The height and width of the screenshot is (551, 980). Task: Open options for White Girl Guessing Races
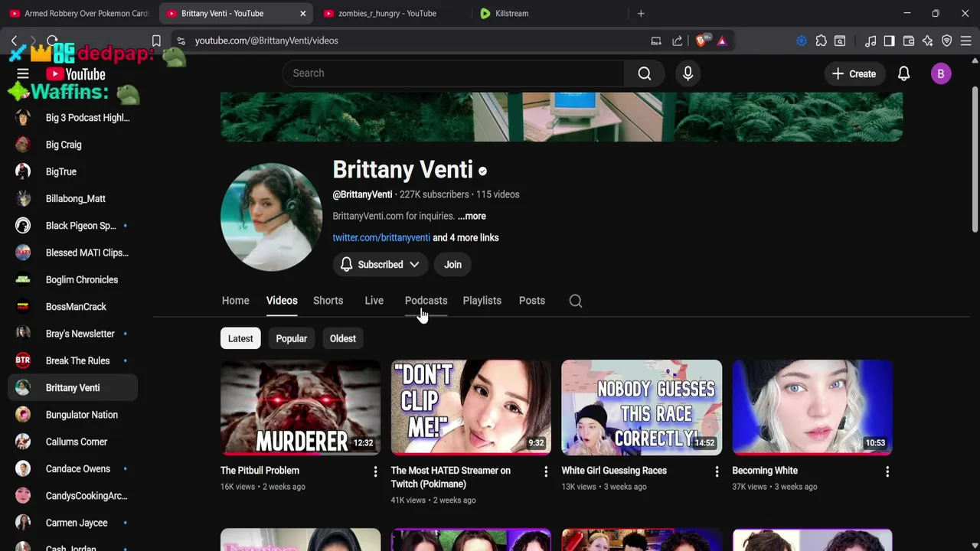click(717, 472)
